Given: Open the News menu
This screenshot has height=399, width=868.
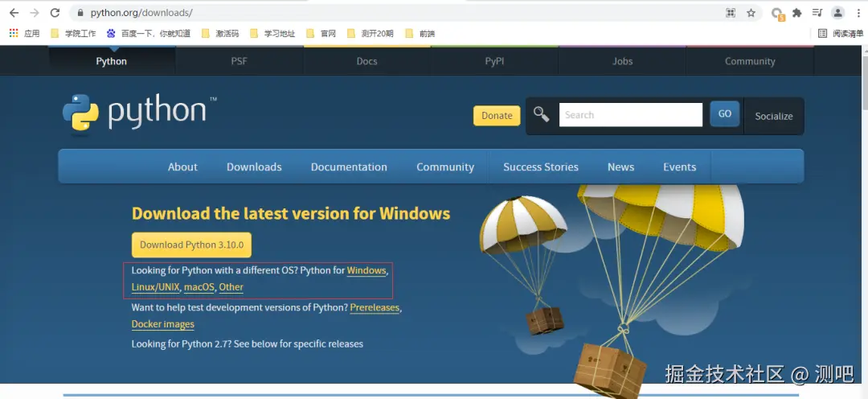Looking at the screenshot, I should click(620, 167).
